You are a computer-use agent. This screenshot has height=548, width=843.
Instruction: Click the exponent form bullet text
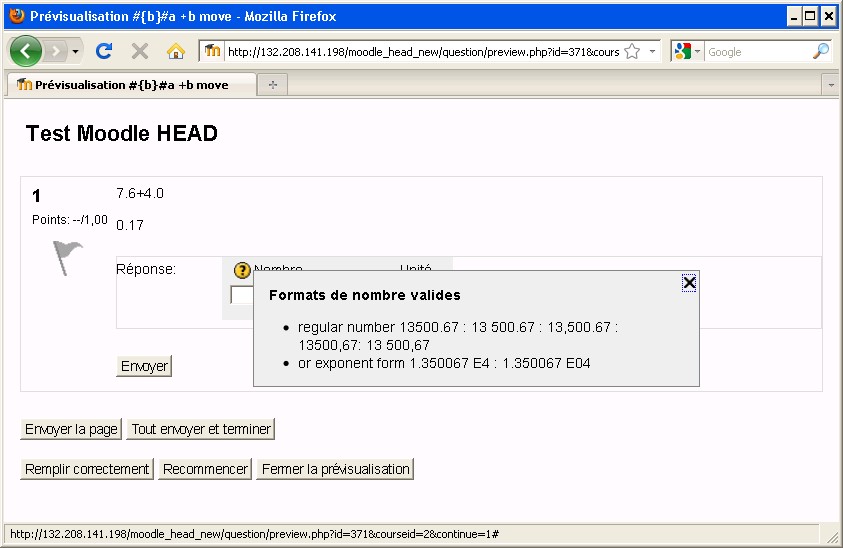pos(444,364)
